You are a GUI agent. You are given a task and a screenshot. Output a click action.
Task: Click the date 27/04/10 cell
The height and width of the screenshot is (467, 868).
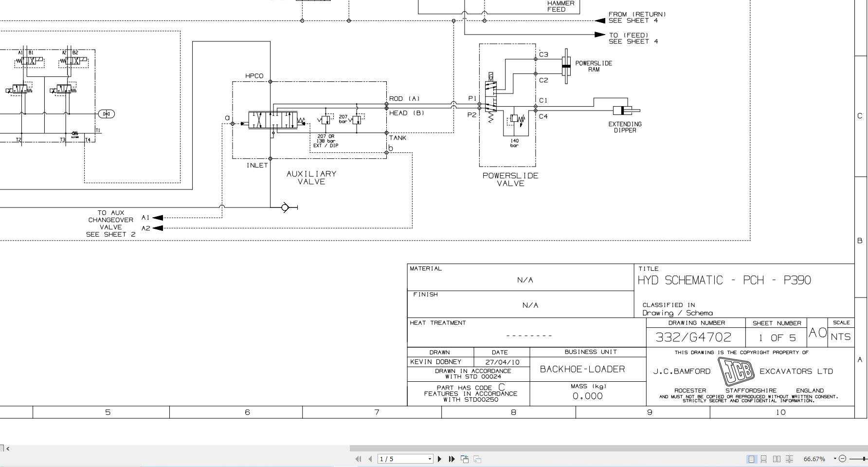click(503, 362)
